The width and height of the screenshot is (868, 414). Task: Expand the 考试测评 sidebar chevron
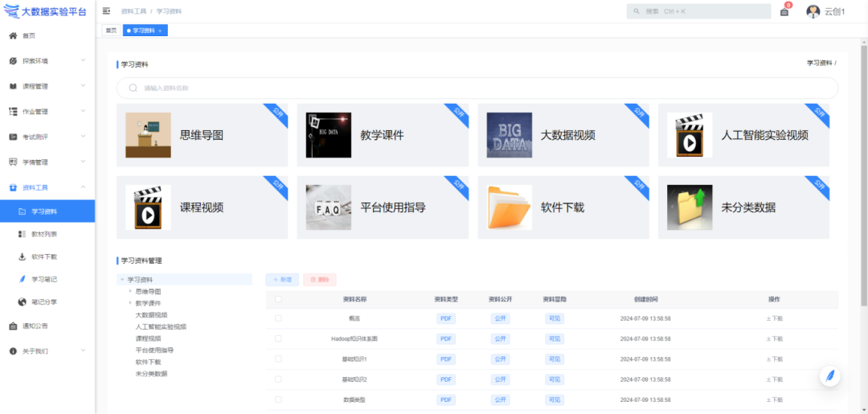[x=83, y=136]
